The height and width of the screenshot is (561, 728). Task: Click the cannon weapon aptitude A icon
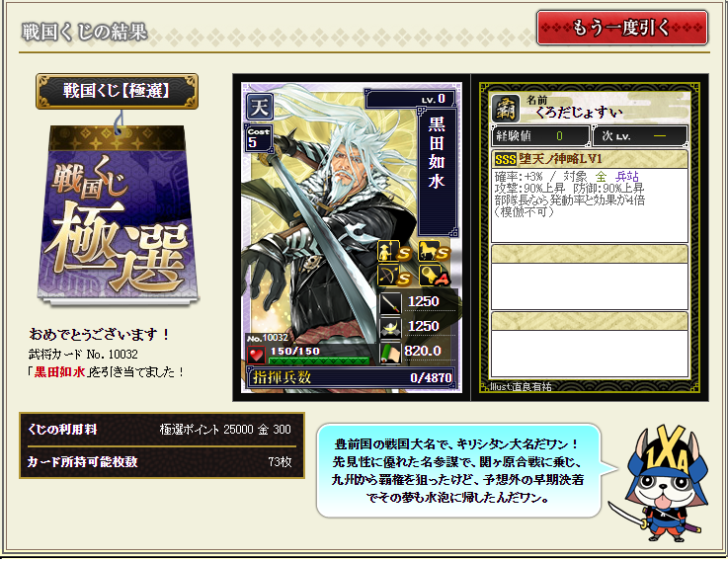(434, 276)
